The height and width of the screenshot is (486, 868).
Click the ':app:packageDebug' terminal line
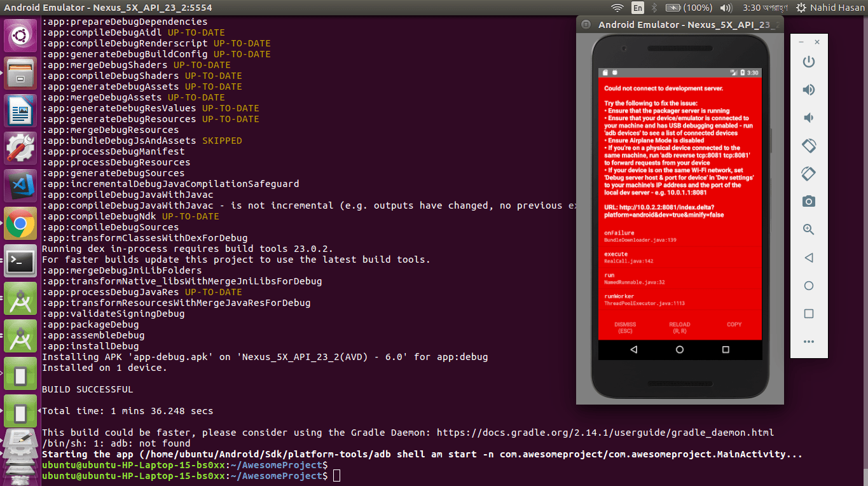[x=90, y=324]
